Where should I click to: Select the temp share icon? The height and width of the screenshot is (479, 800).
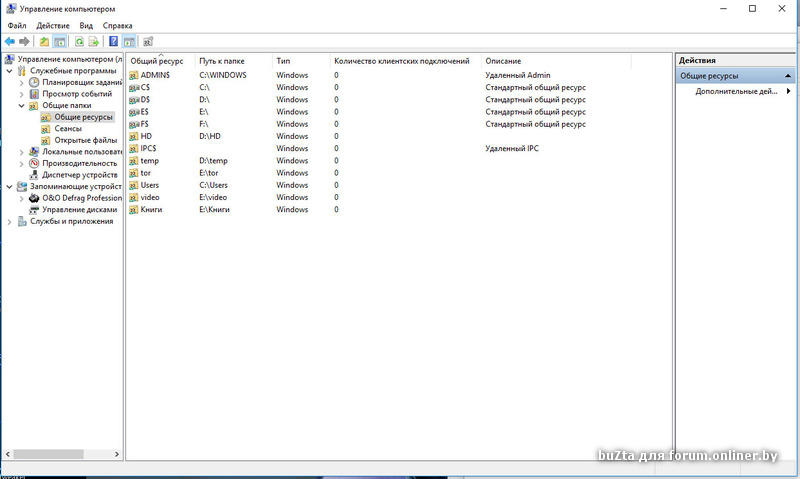coord(134,161)
